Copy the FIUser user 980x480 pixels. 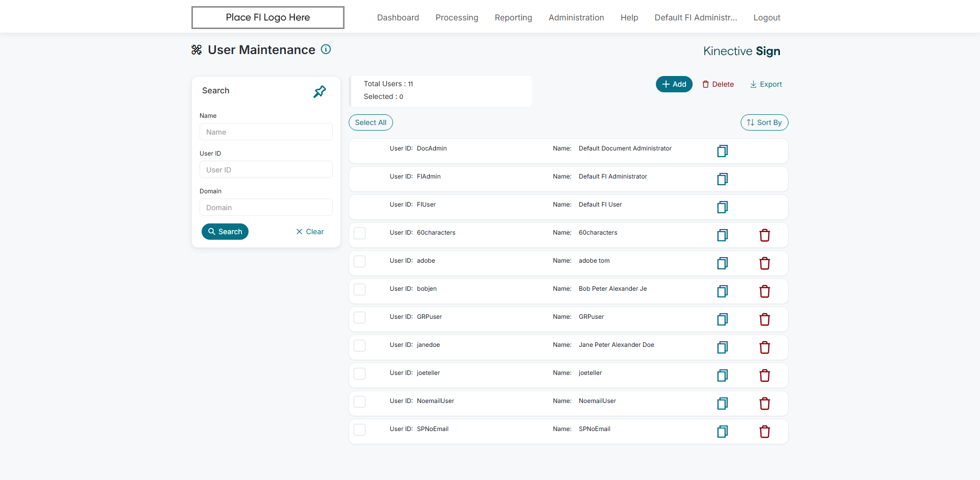point(722,207)
